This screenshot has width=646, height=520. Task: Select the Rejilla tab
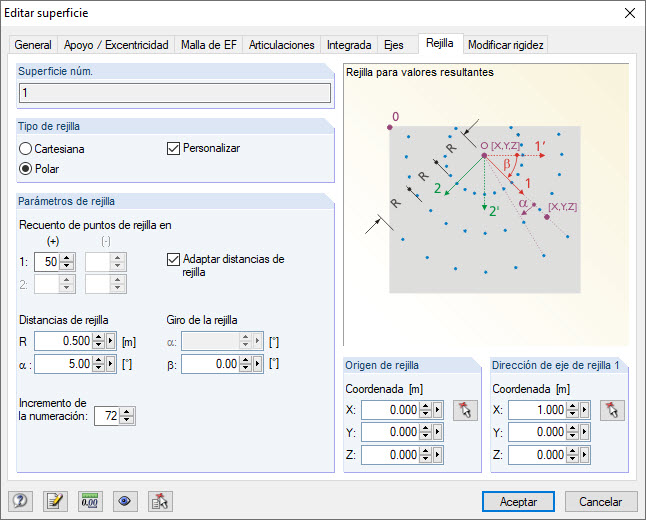pos(440,43)
